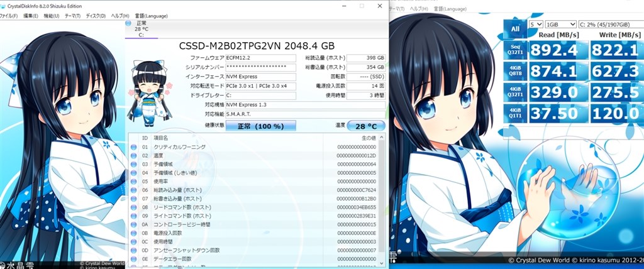Click 4KiB Q1T1 read result 37.50
This screenshot has width=644, height=269.
(x=558, y=114)
